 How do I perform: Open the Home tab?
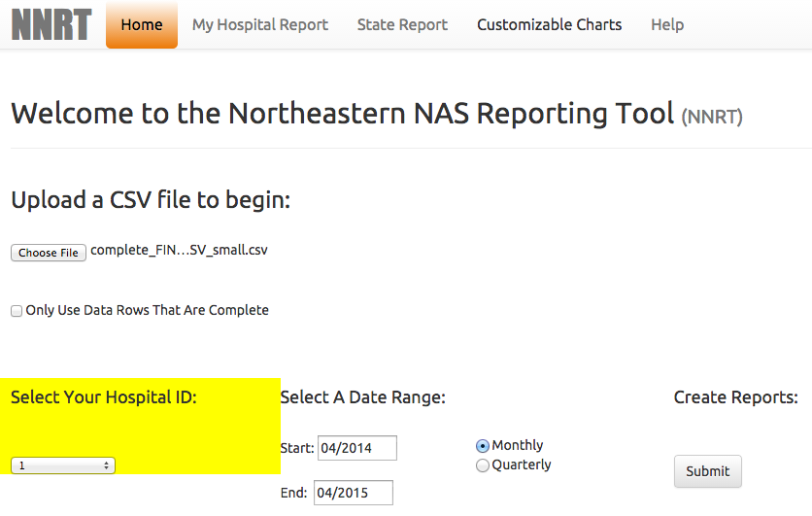coord(142,24)
